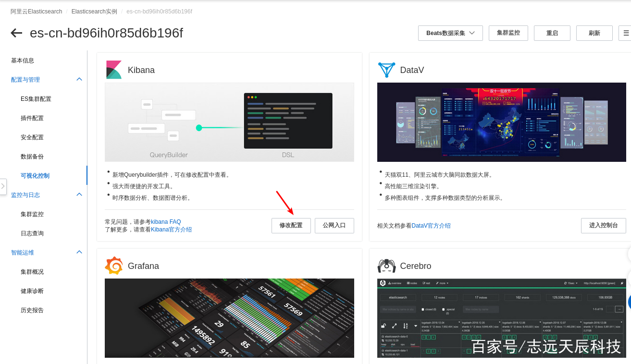The image size is (631, 364).
Task: Open 安全配置 in the sidebar
Action: (32, 137)
